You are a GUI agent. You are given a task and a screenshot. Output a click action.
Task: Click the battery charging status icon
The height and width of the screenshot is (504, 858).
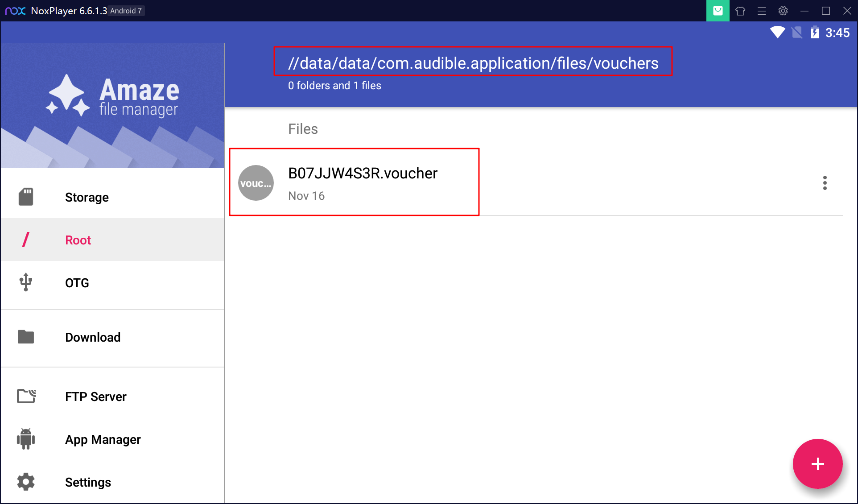pyautogui.click(x=815, y=33)
